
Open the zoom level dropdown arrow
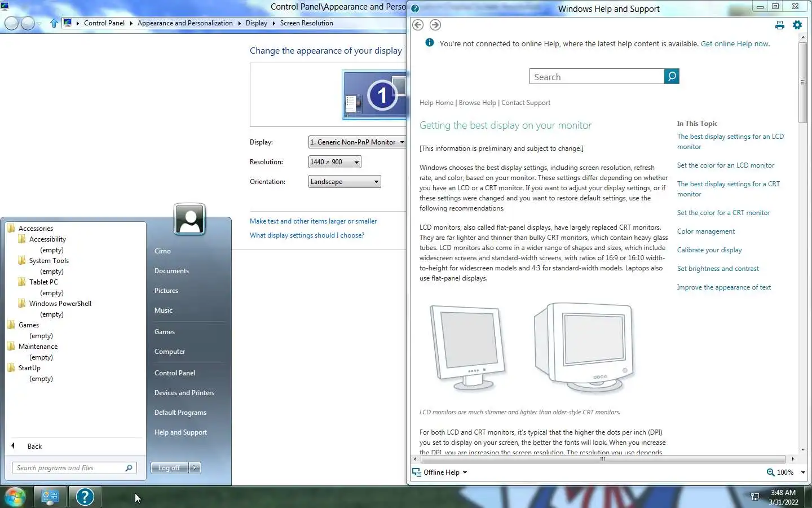(803, 472)
